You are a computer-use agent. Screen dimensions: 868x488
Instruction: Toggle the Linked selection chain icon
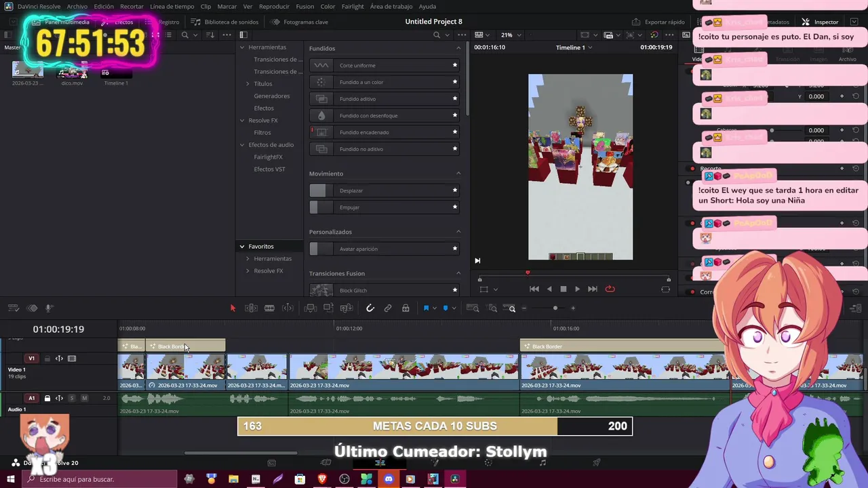[388, 308]
